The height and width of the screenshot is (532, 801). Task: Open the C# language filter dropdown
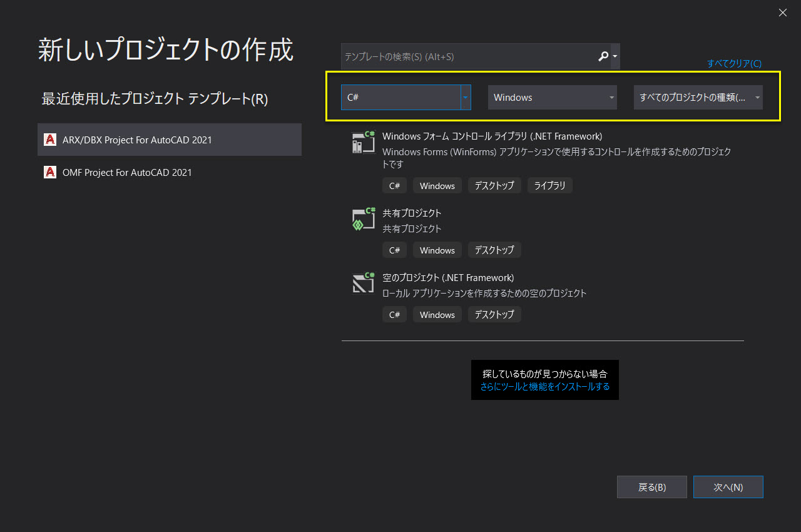pyautogui.click(x=406, y=98)
